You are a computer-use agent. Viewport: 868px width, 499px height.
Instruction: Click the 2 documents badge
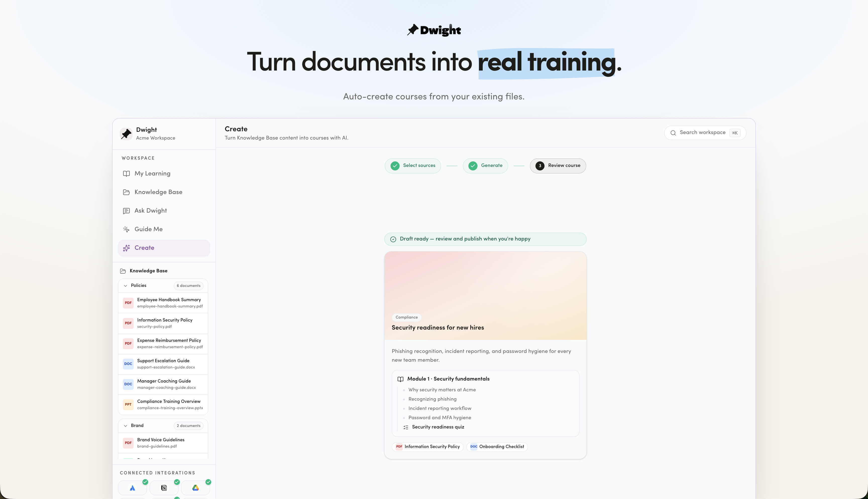pos(189,426)
